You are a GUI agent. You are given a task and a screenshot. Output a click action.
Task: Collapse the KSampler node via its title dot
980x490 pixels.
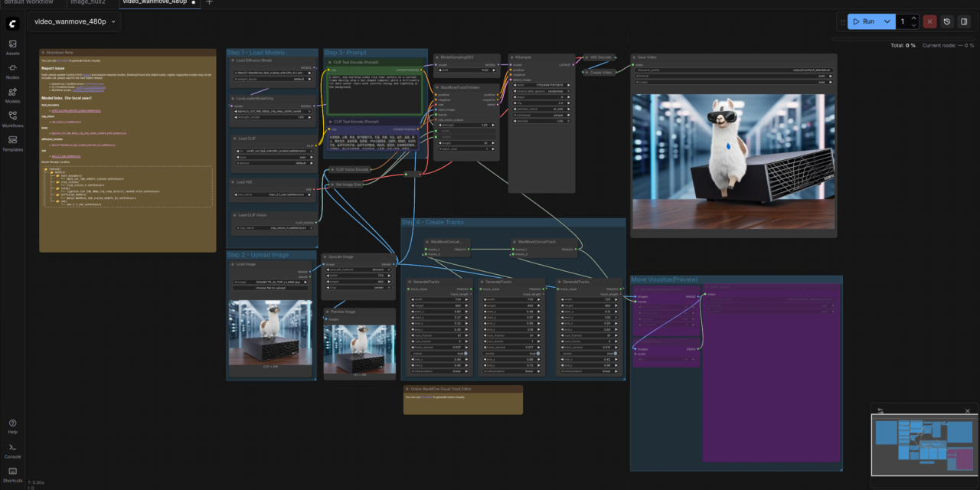[x=511, y=57]
